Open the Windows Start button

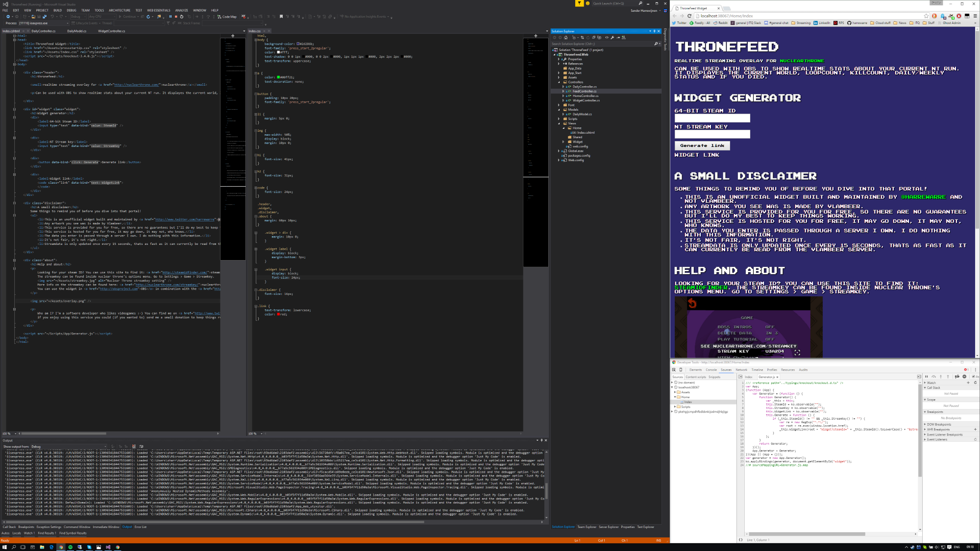[x=5, y=547]
